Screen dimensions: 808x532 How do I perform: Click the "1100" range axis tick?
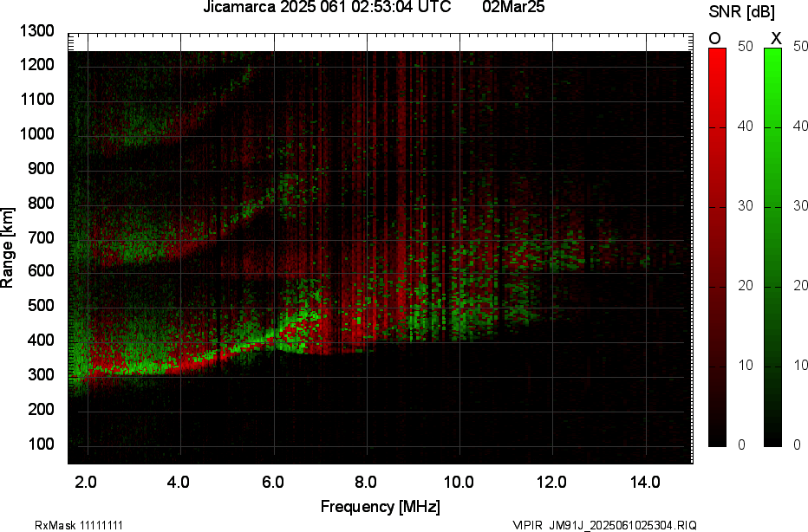[x=36, y=100]
